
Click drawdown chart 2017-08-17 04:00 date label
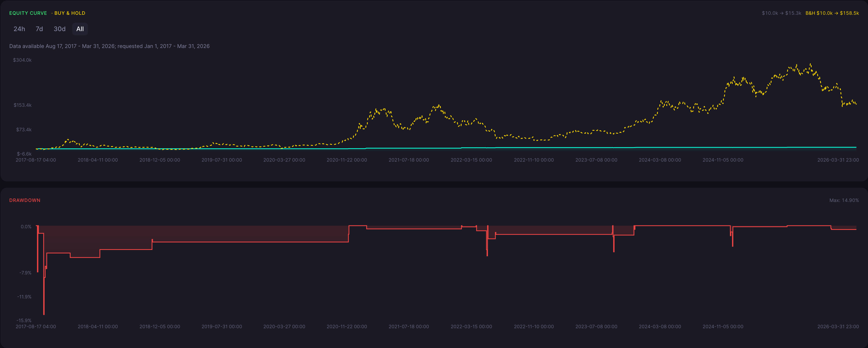pos(36,326)
